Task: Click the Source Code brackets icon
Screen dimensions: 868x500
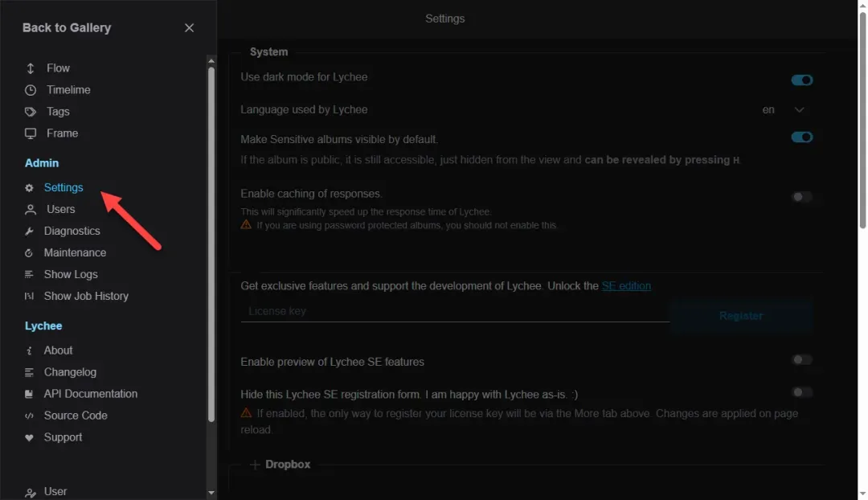Action: (x=30, y=416)
